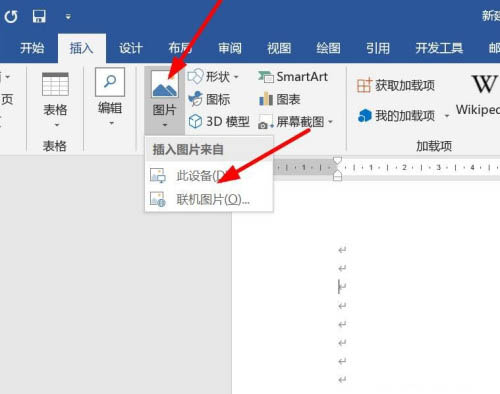Expand the 表格 dropdown arrow
The height and width of the screenshot is (394, 500).
[57, 125]
